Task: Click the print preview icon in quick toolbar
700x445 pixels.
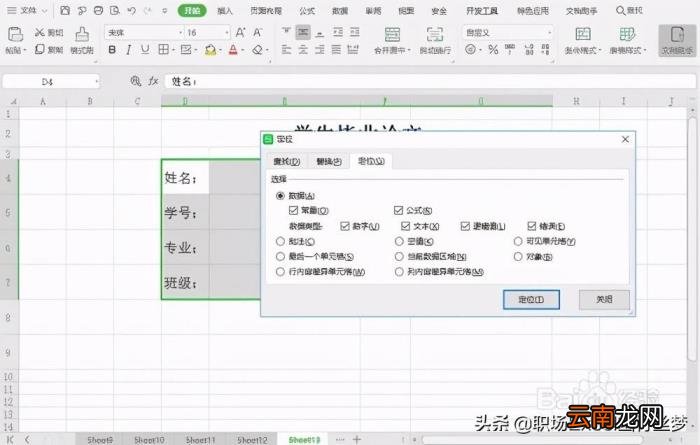Action: point(115,10)
